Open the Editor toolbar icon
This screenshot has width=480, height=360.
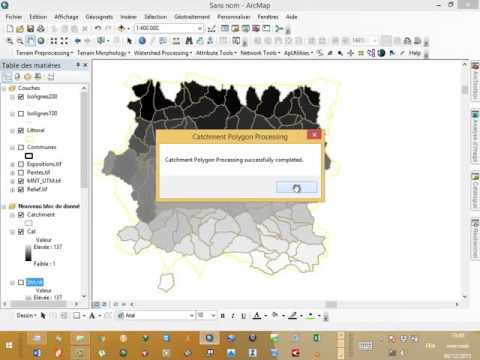(x=211, y=29)
